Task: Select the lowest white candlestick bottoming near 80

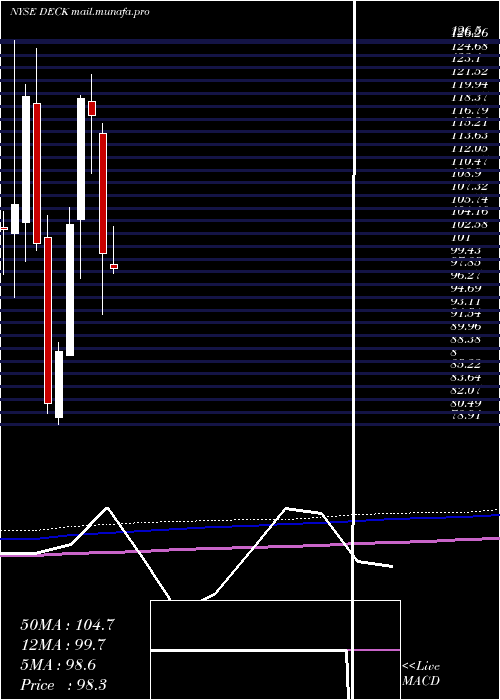Action: [58, 384]
